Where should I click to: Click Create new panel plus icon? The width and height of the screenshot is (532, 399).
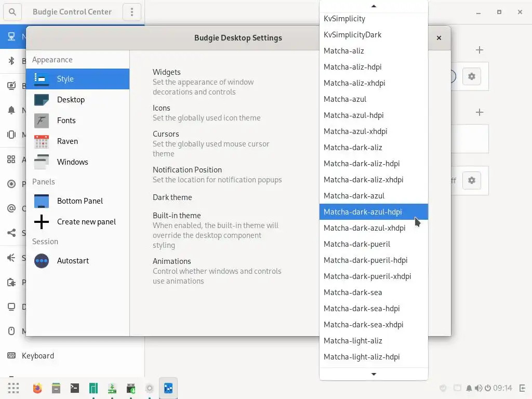[42, 222]
